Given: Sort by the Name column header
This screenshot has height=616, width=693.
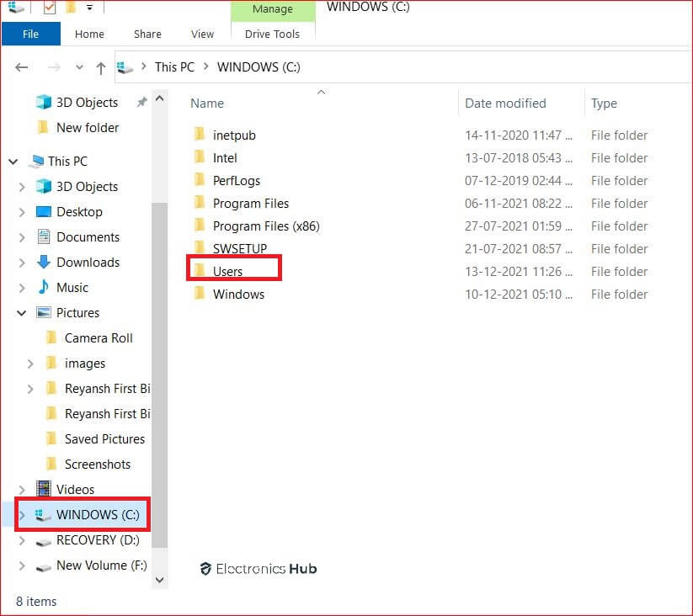Looking at the screenshot, I should tap(207, 104).
